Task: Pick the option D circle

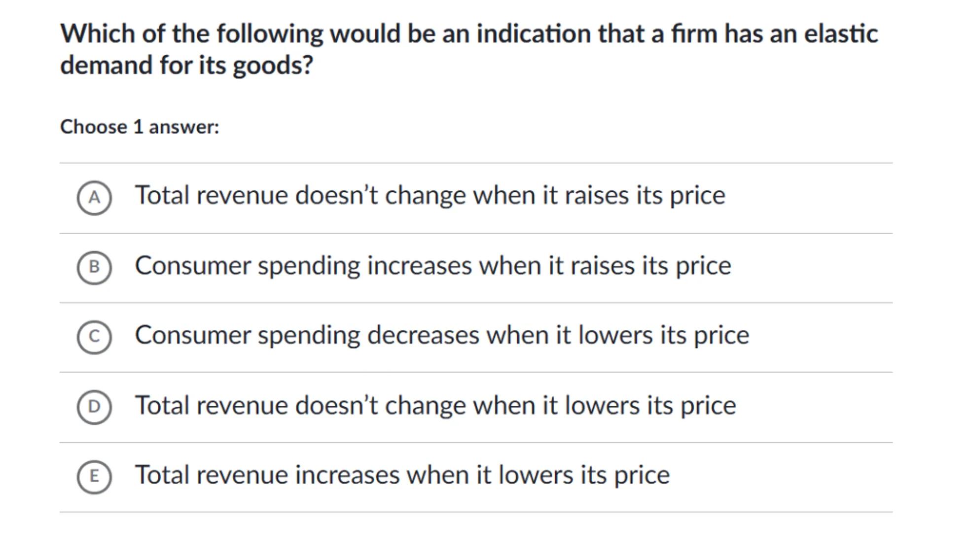Action: pyautogui.click(x=94, y=407)
